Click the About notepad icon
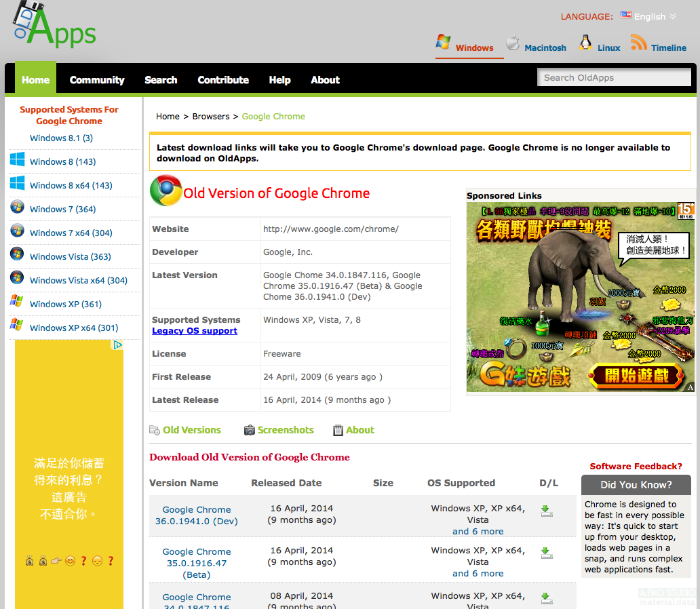Image resolution: width=700 pixels, height=609 pixels. coord(338,430)
